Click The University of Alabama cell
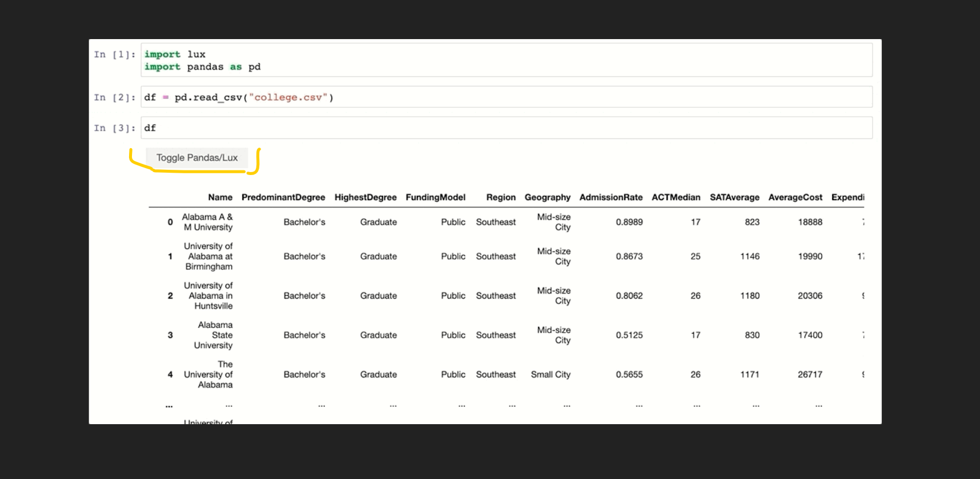 [208, 375]
